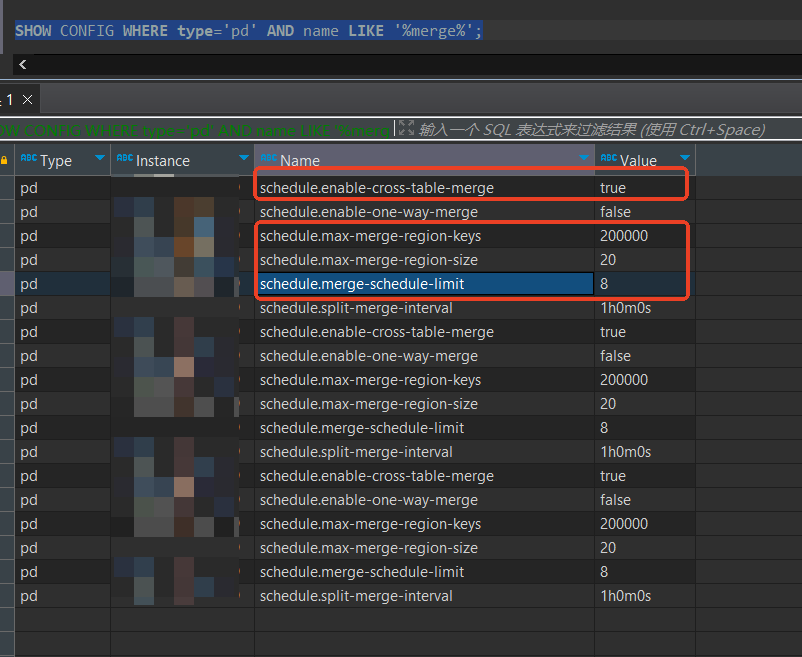The width and height of the screenshot is (802, 657).
Task: Click the ABC type icon of the Value column
Action: (608, 159)
